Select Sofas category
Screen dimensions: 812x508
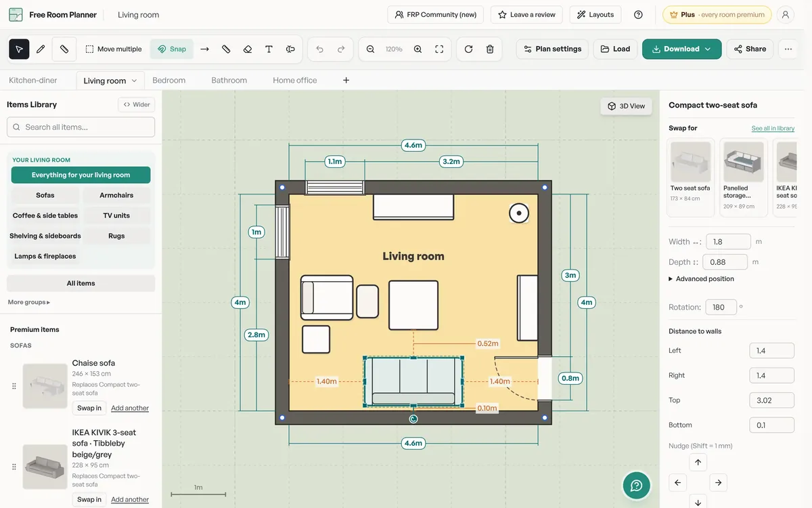pos(45,195)
